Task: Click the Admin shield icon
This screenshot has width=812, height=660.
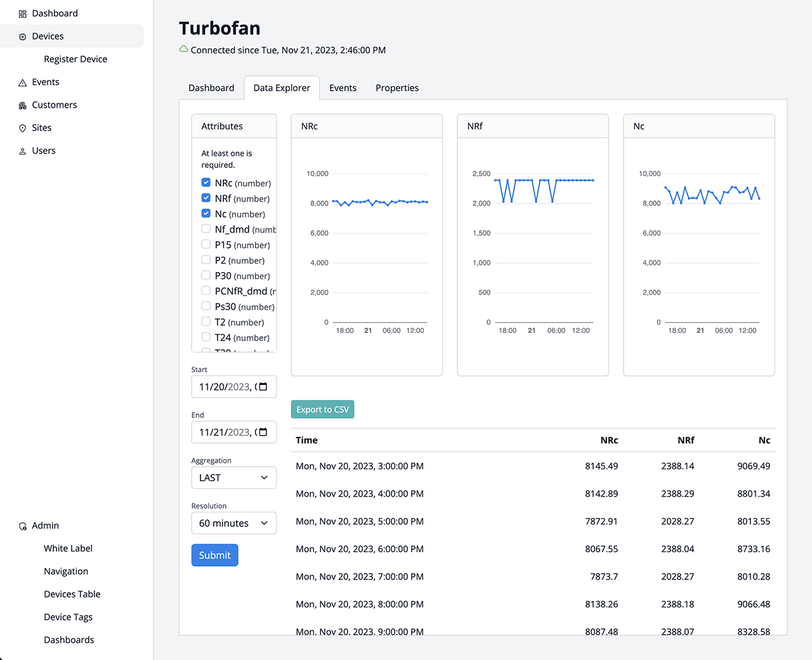Action: pyautogui.click(x=23, y=526)
